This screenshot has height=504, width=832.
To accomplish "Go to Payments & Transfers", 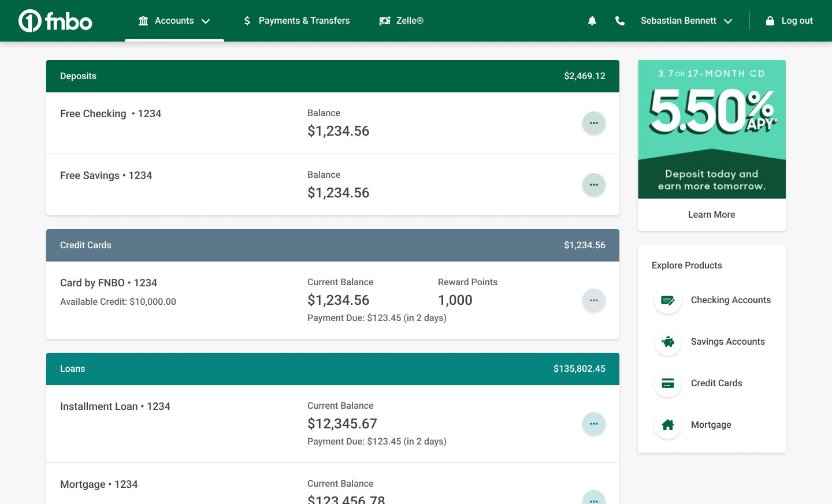I will 297,21.
